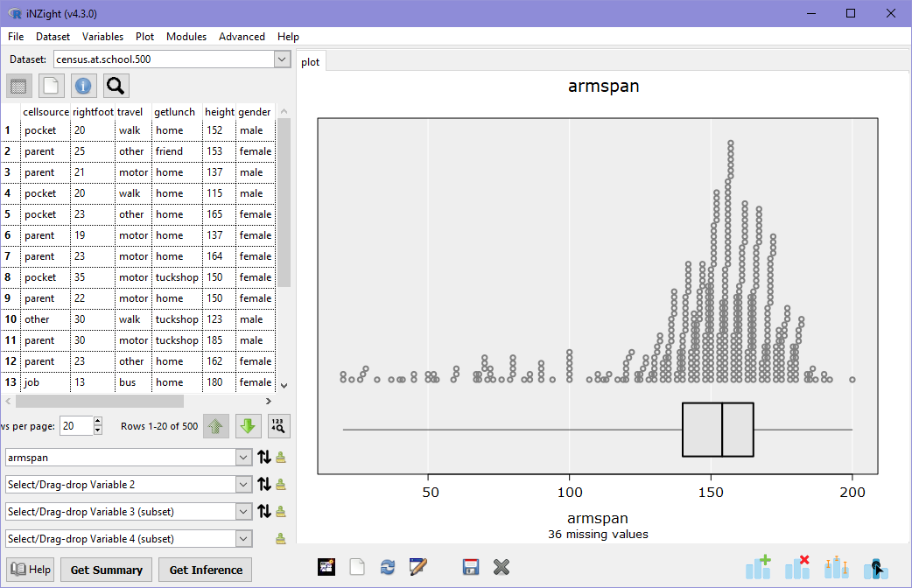The width and height of the screenshot is (912, 588).
Task: Click the Get Summary button
Action: pyautogui.click(x=105, y=570)
